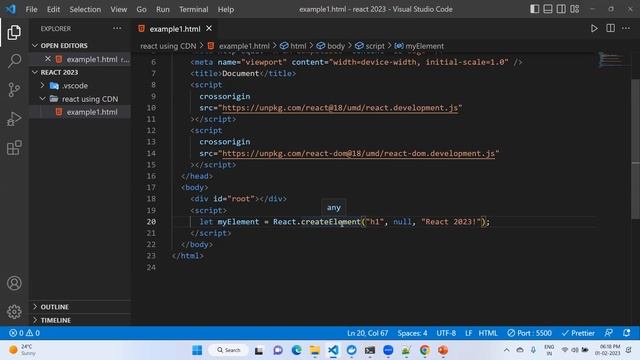Viewport: 640px width, 360px height.
Task: Split the editor to the right
Action: click(x=610, y=28)
